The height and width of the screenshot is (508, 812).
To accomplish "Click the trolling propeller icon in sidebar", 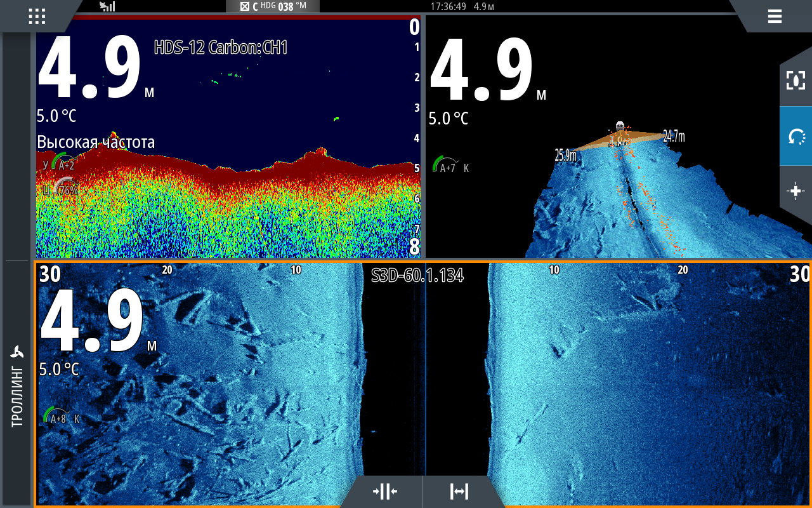I will (17, 352).
